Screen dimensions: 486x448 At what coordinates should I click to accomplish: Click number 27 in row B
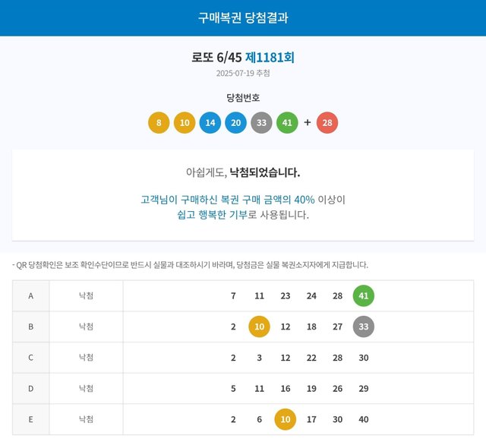[x=337, y=327]
